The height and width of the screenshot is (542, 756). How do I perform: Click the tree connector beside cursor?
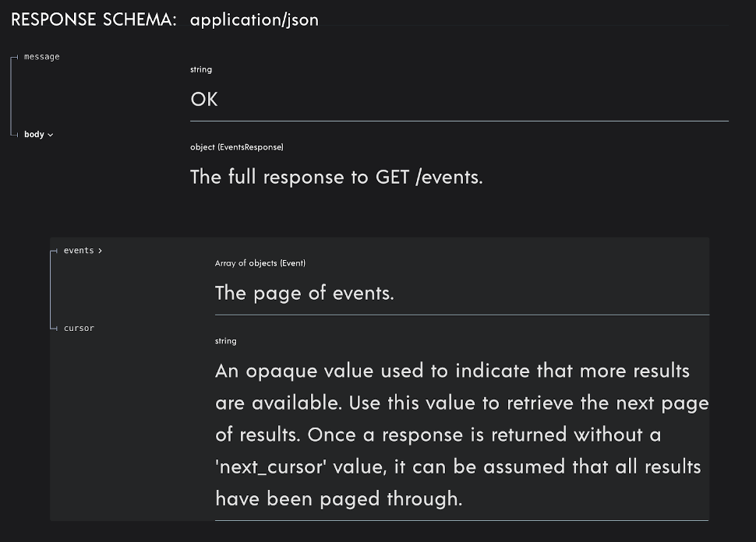(54, 329)
